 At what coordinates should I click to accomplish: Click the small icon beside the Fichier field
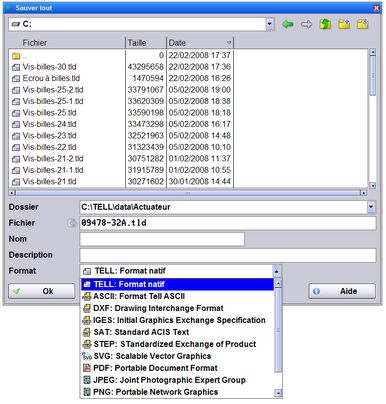coord(72,223)
